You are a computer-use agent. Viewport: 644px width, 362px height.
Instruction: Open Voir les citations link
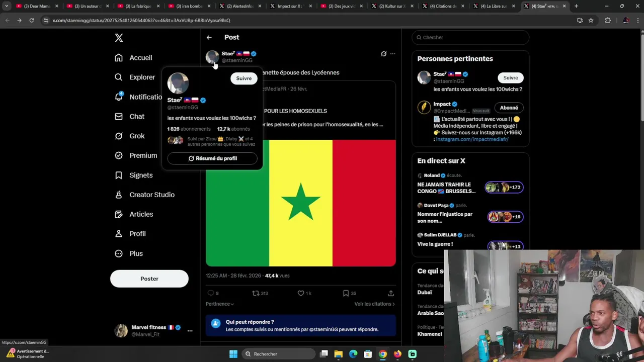374,304
